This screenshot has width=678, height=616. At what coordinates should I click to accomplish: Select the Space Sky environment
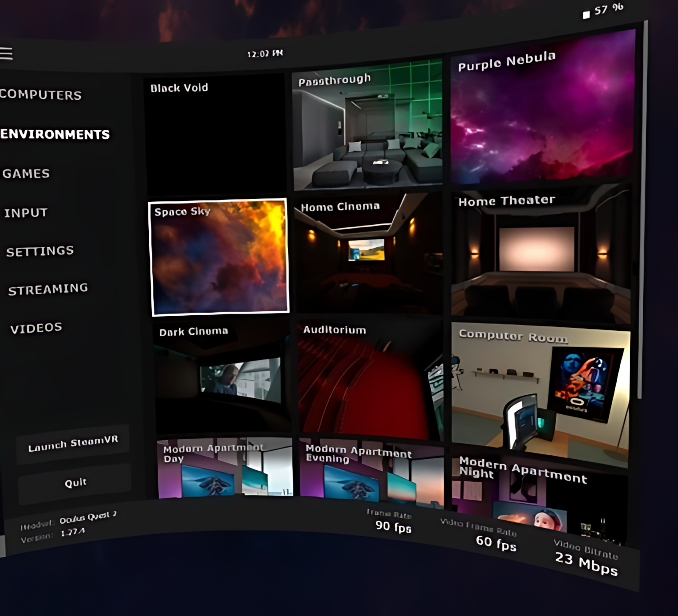click(219, 257)
